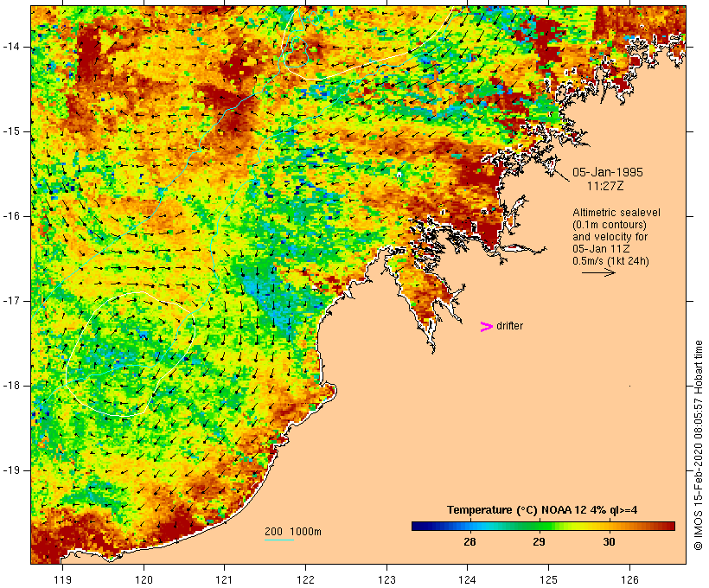The image size is (709, 588).
Task: Click latitude axis label -15
Action: click(x=11, y=131)
